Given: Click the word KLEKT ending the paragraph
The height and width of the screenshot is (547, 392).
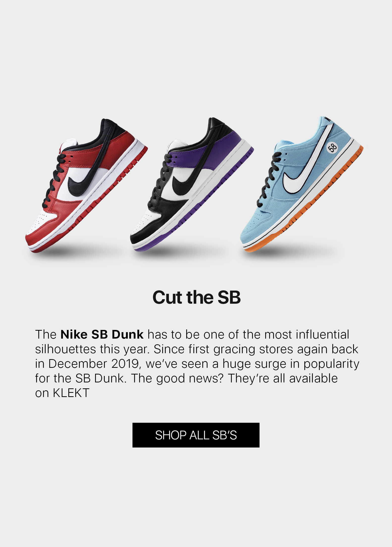Looking at the screenshot, I should point(71,393).
